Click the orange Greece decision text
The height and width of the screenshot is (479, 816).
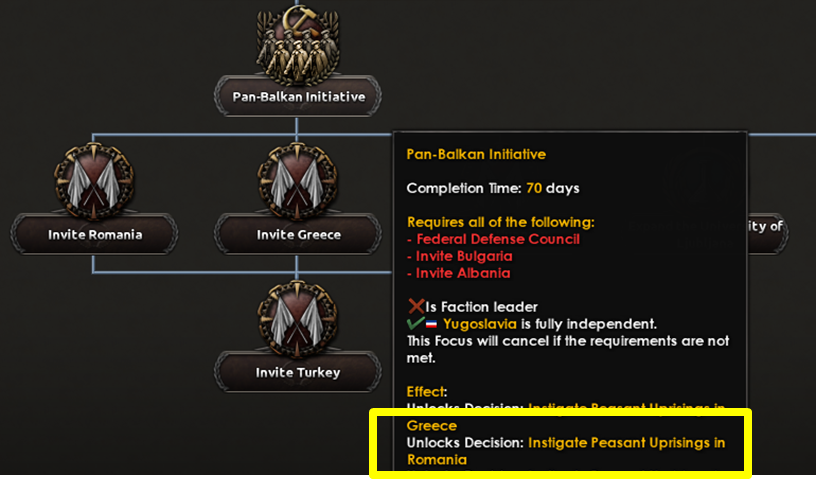tap(432, 425)
